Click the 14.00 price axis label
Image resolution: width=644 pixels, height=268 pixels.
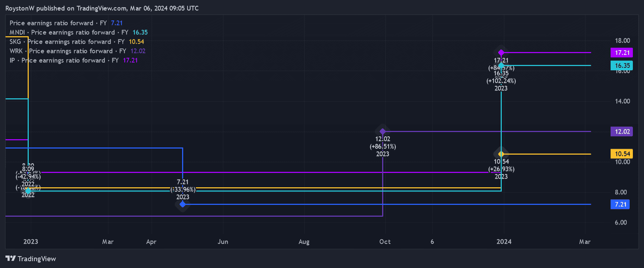click(x=622, y=101)
